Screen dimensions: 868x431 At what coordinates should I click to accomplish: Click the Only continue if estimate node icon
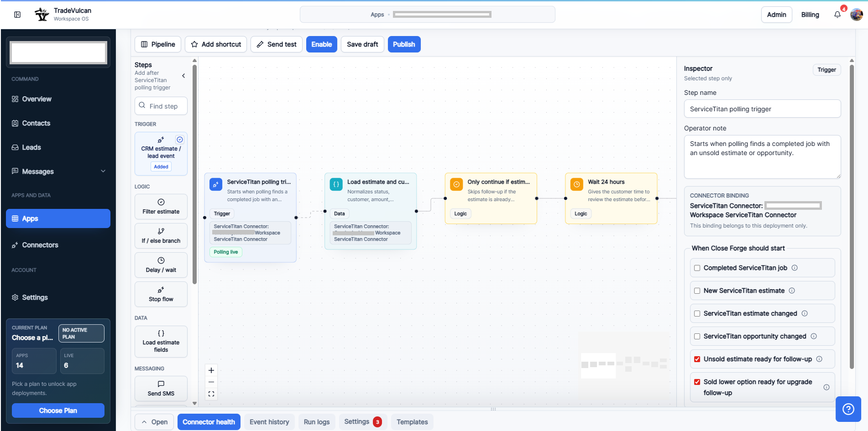pyautogui.click(x=456, y=185)
